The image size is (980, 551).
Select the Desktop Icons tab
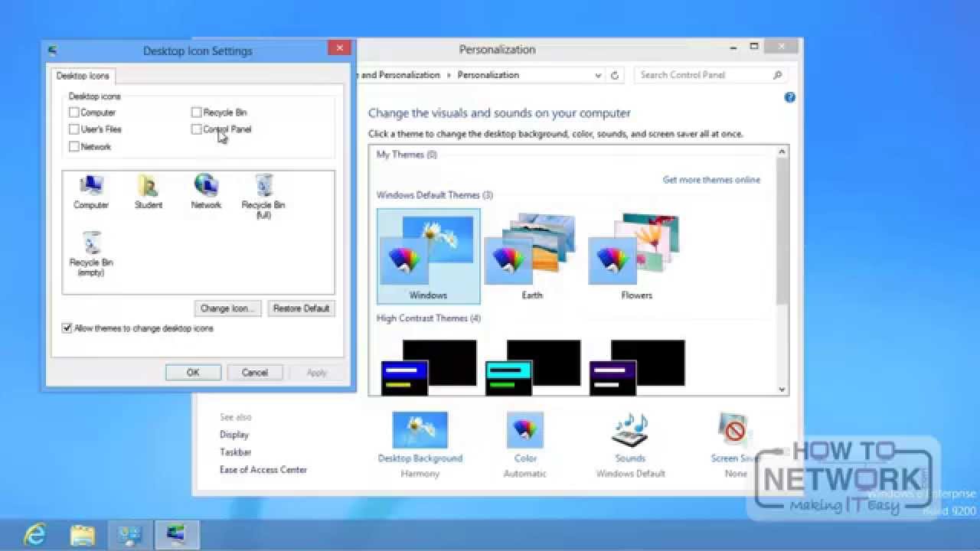click(83, 76)
